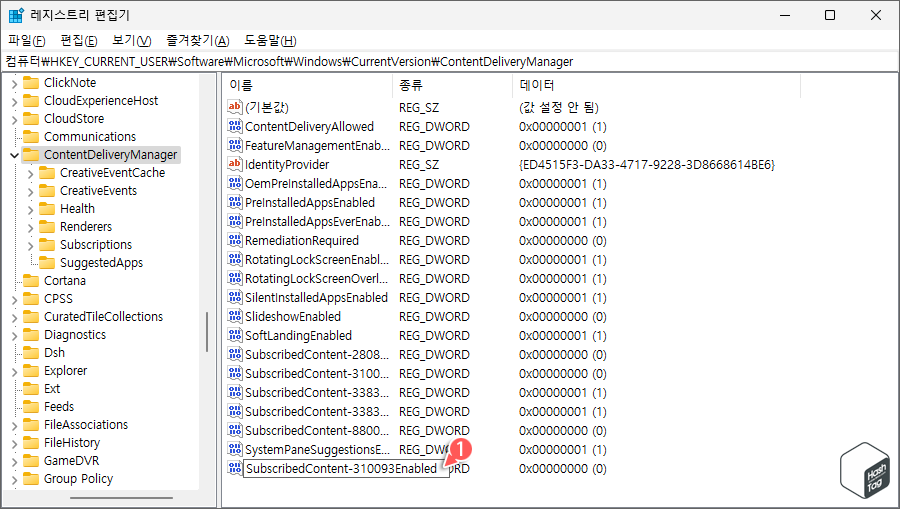The image size is (900, 509).
Task: Click the Group Policy folder icon
Action: pyautogui.click(x=31, y=479)
